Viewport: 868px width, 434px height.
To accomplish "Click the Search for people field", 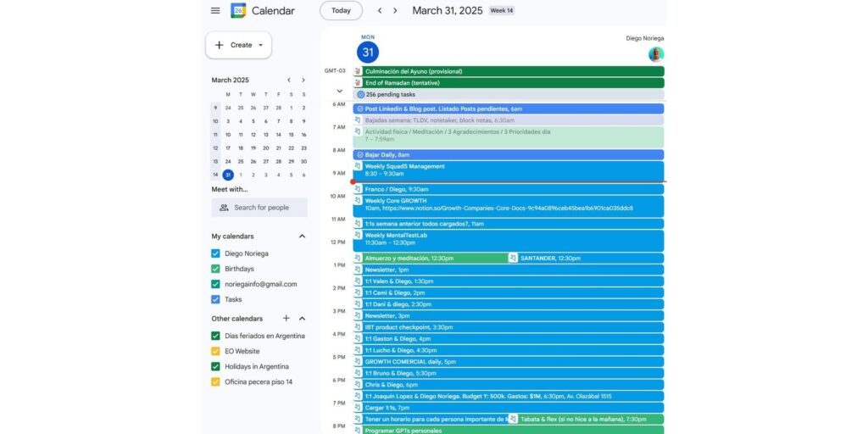I will (259, 208).
